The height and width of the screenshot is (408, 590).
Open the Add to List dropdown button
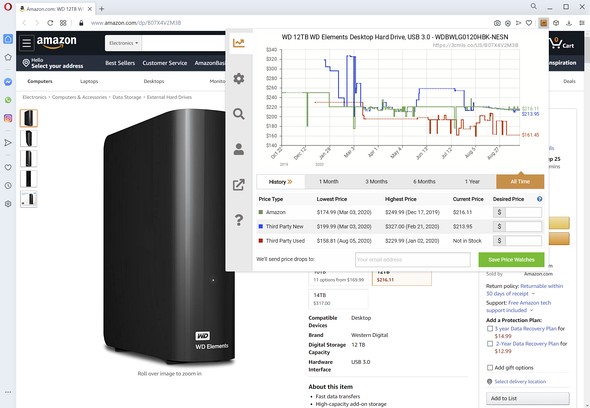pyautogui.click(x=528, y=398)
